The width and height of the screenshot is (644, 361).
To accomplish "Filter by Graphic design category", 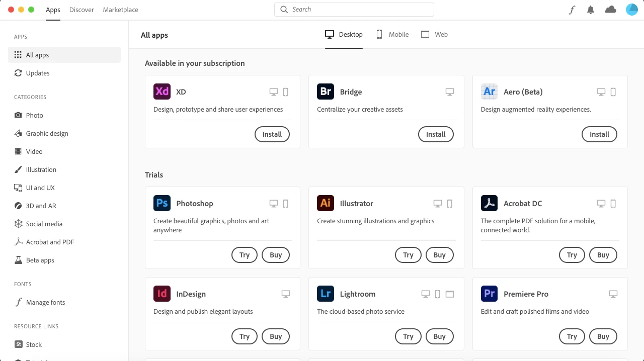I will pyautogui.click(x=64, y=133).
